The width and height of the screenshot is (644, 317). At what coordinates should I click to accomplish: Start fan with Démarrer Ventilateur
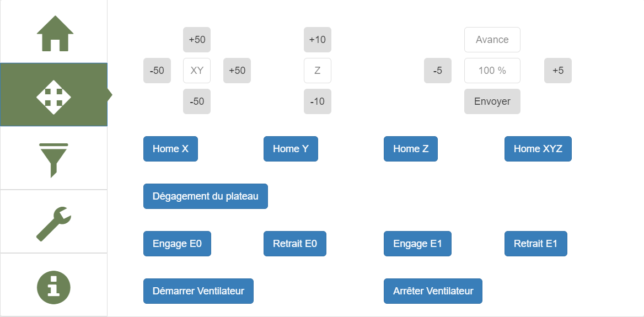pos(198,291)
